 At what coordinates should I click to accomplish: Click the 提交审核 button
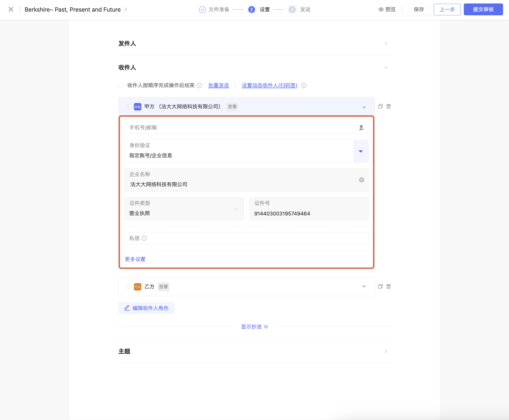coord(483,10)
